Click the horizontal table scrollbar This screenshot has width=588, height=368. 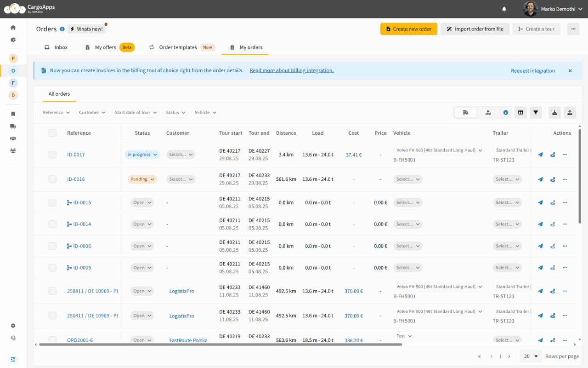pos(220,344)
